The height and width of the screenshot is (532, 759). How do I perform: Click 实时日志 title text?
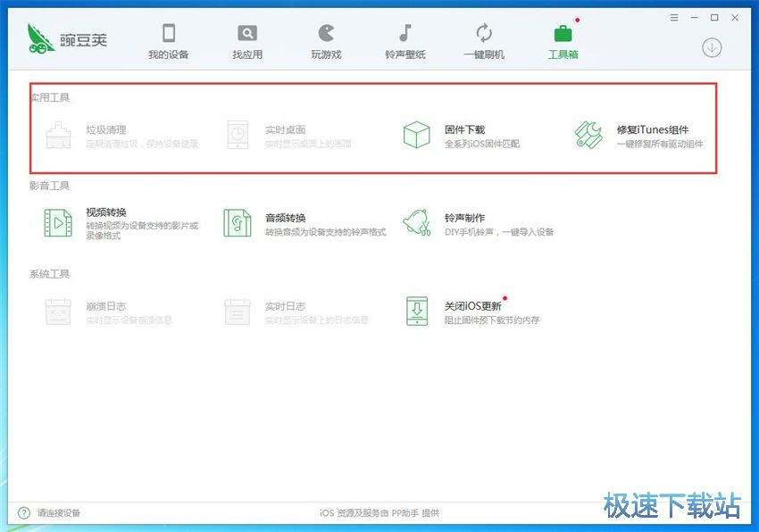click(286, 306)
